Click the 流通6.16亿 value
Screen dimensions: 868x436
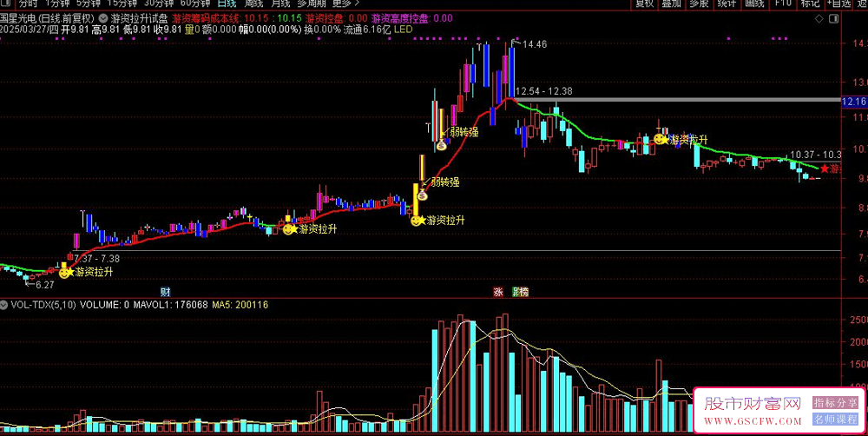(367, 30)
